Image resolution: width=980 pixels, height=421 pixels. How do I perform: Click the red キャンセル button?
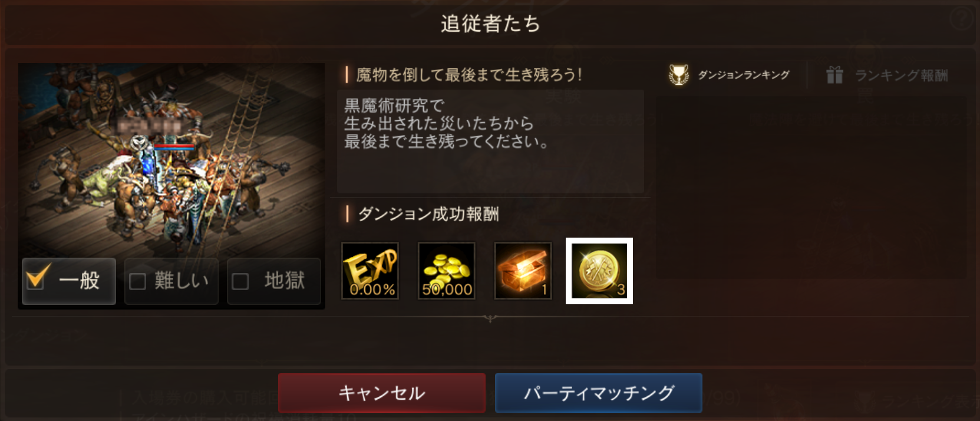382,393
